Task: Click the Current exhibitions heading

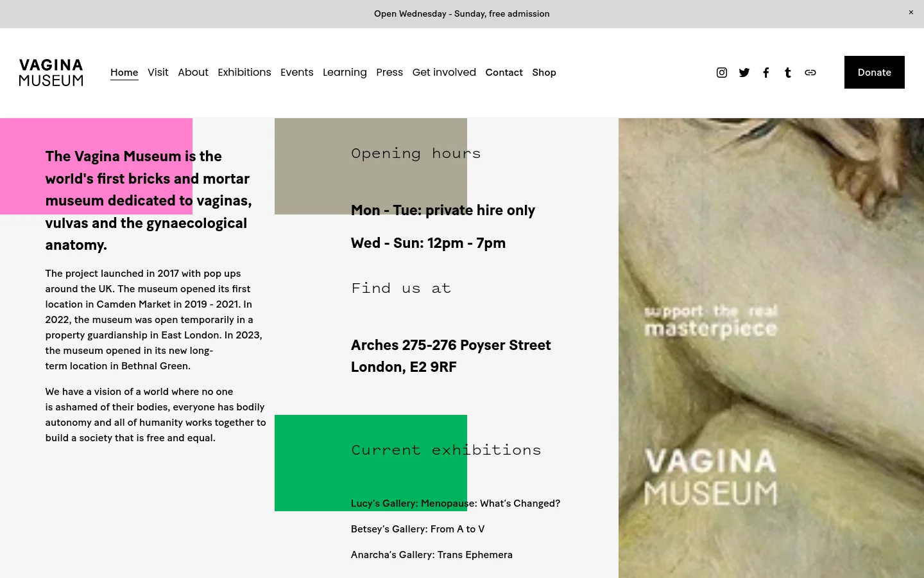Action: pyautogui.click(x=446, y=450)
